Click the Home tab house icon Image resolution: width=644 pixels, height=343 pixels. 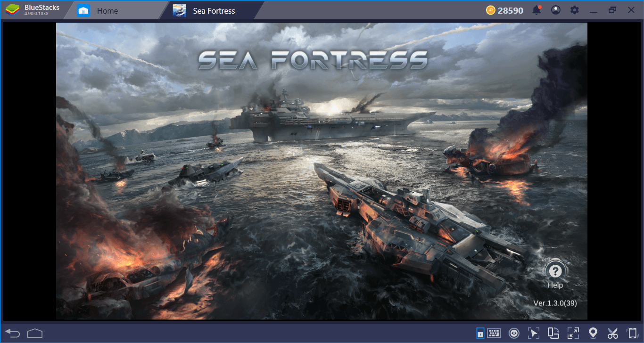click(83, 10)
